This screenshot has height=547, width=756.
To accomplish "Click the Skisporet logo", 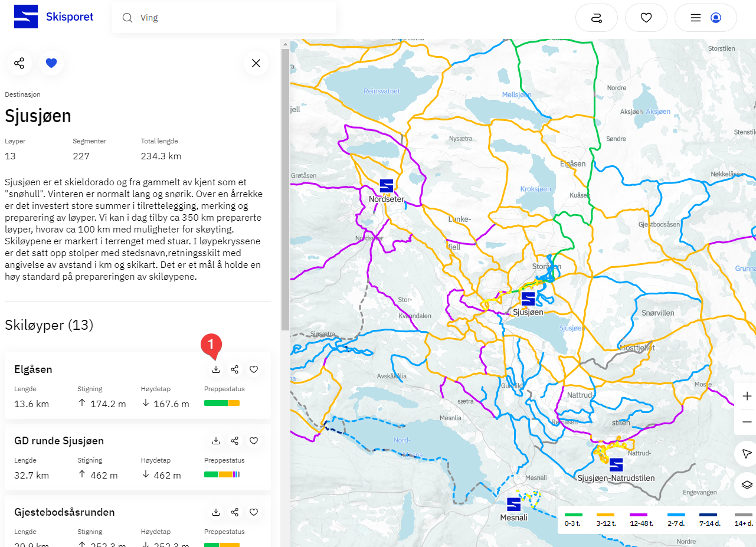I will 54,17.
